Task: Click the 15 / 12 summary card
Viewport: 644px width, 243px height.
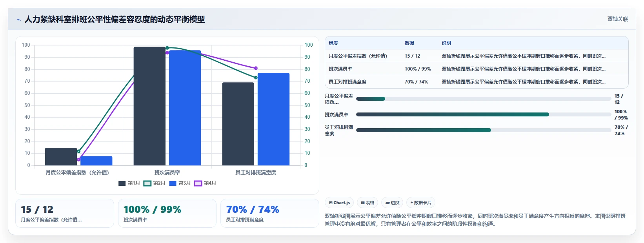Action: click(x=65, y=213)
